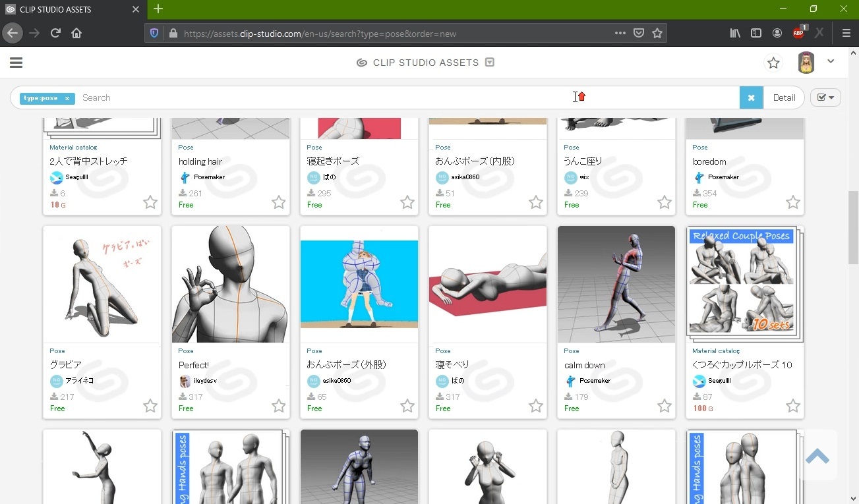Favorite the 'calm down' pose

tap(665, 406)
